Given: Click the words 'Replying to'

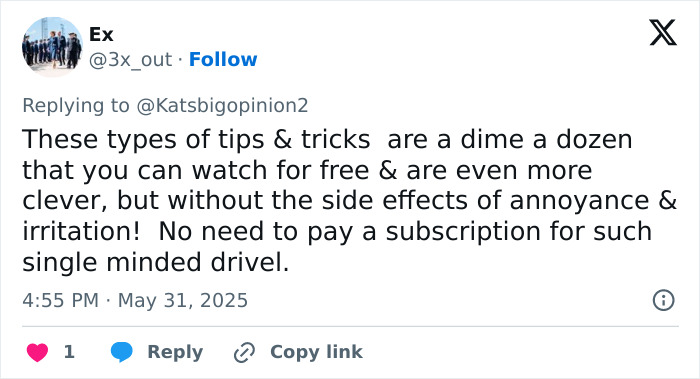Looking at the screenshot, I should click(76, 105).
